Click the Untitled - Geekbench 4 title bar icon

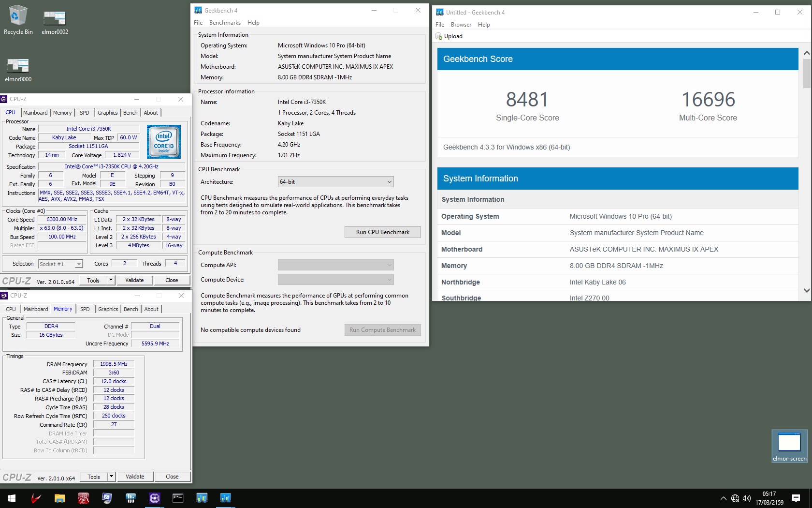(x=440, y=13)
